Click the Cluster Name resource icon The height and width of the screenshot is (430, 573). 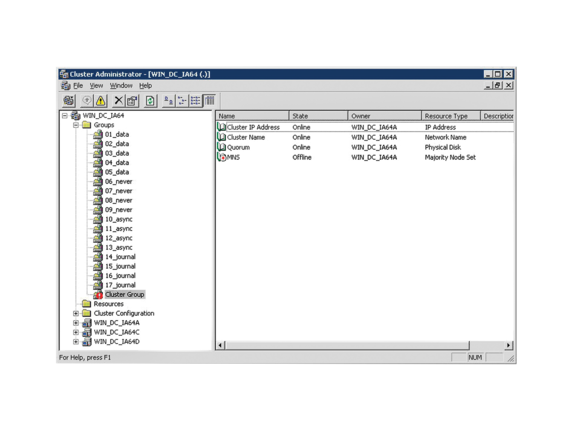point(221,137)
